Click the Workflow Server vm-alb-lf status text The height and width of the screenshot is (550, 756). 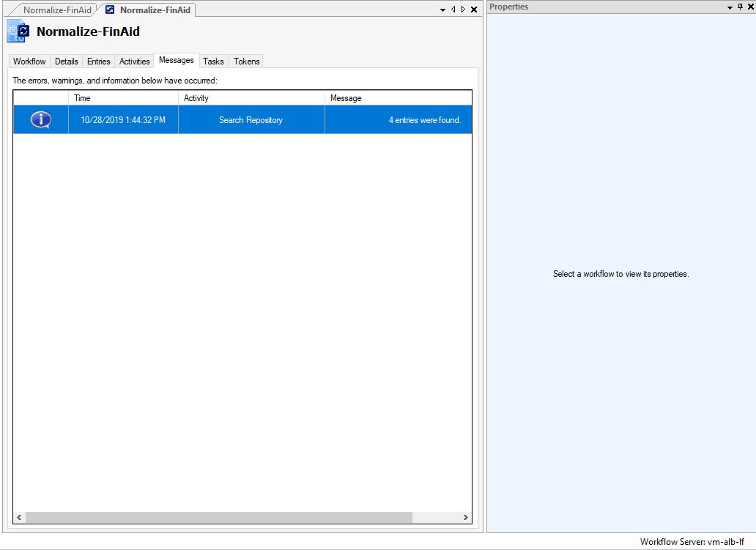click(692, 541)
